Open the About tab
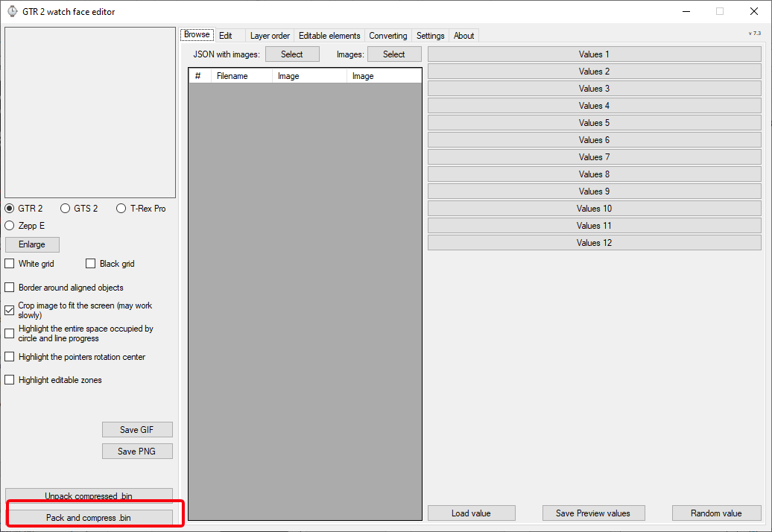 tap(463, 36)
